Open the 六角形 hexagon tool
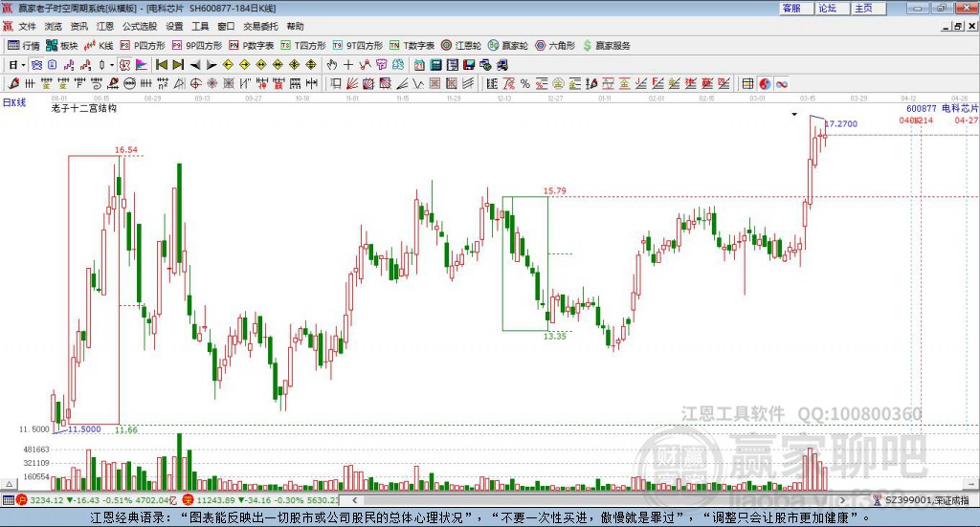The height and width of the screenshot is (527, 980). pos(555,46)
